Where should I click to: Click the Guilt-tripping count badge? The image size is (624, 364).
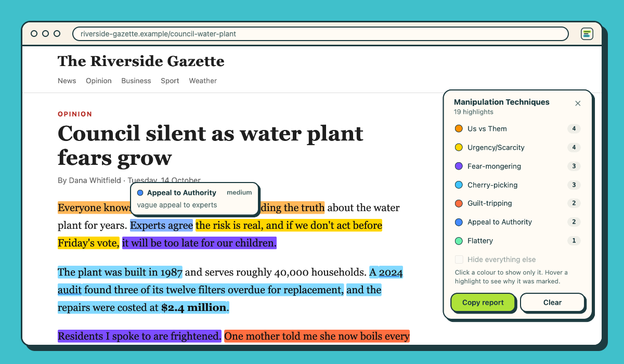point(574,203)
